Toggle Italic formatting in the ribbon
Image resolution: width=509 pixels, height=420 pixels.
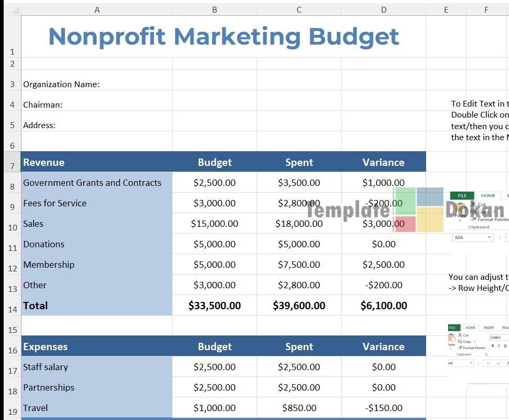pos(499,345)
